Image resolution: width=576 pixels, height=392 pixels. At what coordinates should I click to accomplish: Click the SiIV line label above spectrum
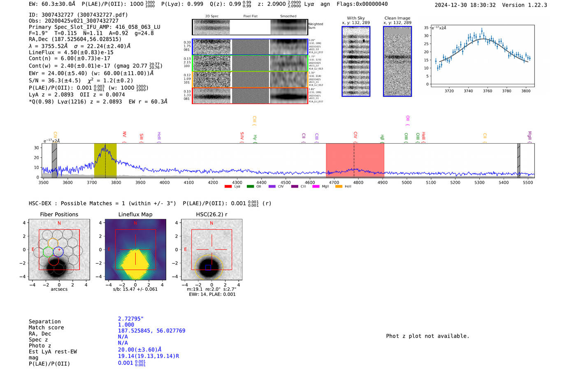click(x=242, y=137)
